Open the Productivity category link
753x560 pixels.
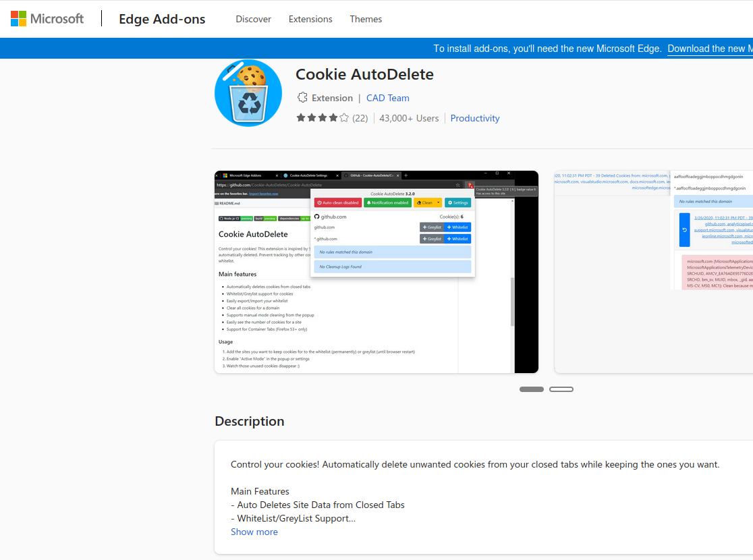pyautogui.click(x=474, y=118)
